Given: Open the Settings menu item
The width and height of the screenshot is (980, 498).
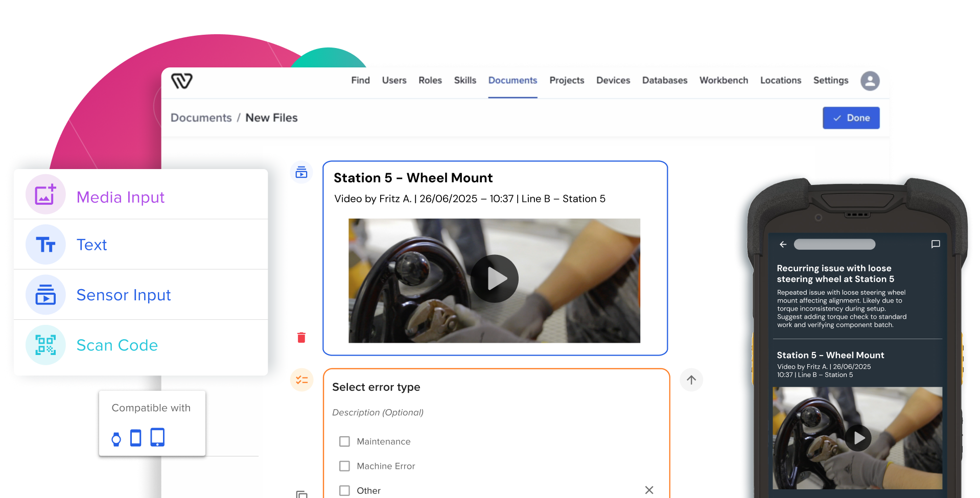Looking at the screenshot, I should click(830, 81).
